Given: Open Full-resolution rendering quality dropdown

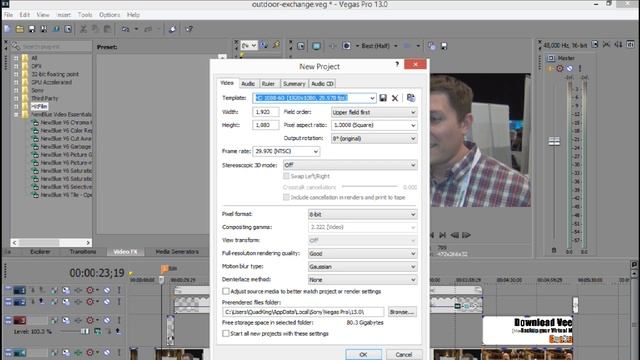Looking at the screenshot, I should (413, 253).
